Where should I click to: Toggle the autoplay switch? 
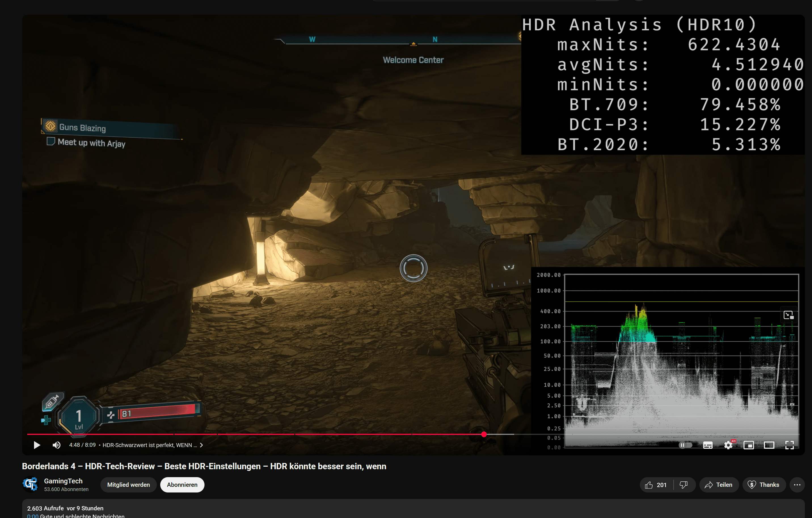tap(685, 445)
